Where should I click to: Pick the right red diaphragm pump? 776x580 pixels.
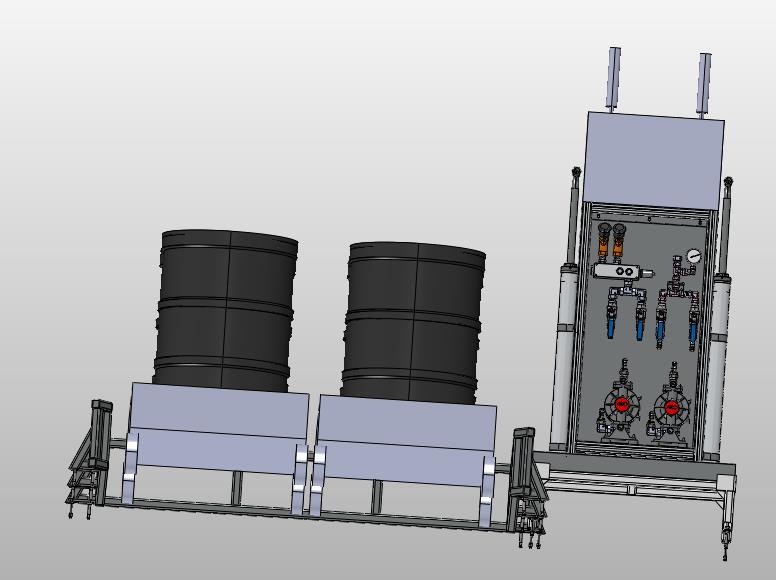(x=671, y=406)
